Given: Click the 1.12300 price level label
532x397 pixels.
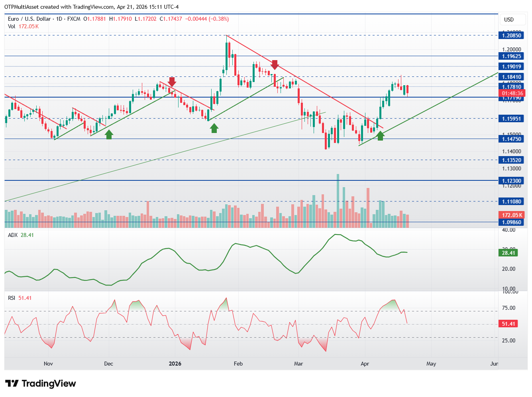Looking at the screenshot, I should pyautogui.click(x=512, y=181).
